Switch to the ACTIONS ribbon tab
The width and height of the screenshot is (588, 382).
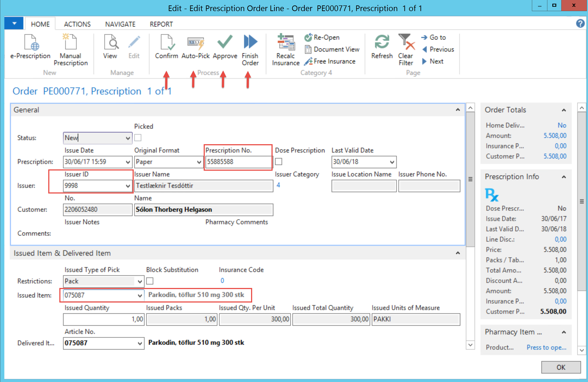pos(77,24)
